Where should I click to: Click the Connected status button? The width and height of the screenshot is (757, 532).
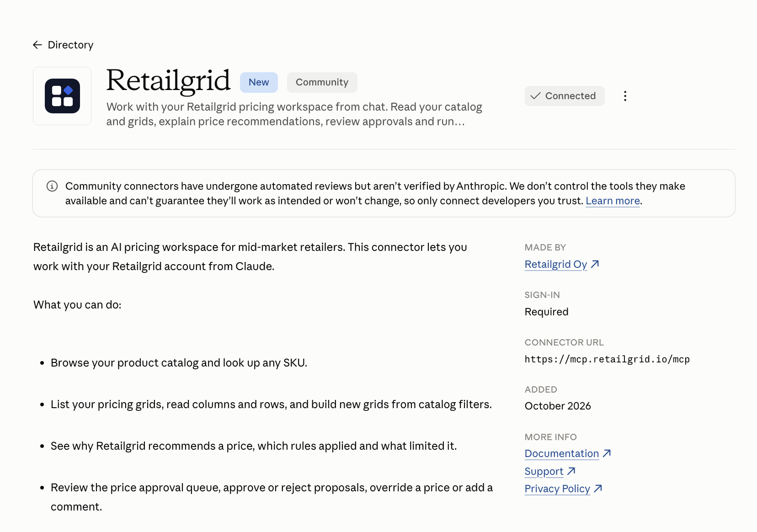pyautogui.click(x=565, y=96)
